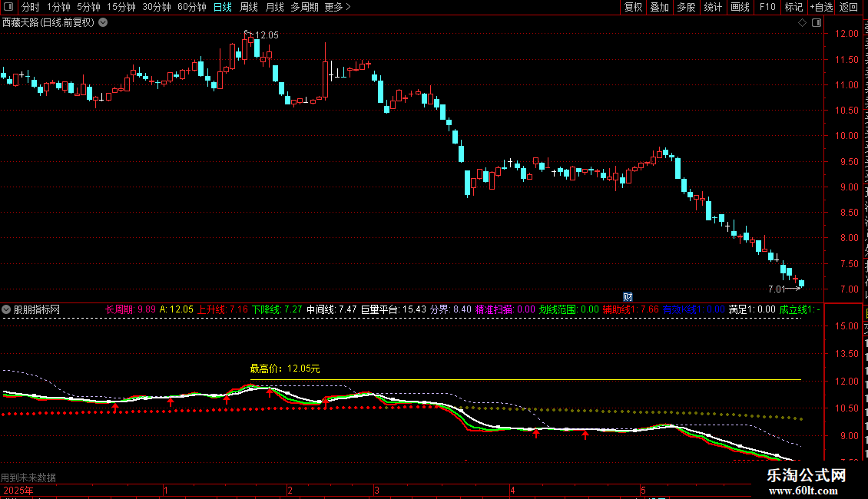Click the 股朋指标网 indicator name

[x=37, y=310]
